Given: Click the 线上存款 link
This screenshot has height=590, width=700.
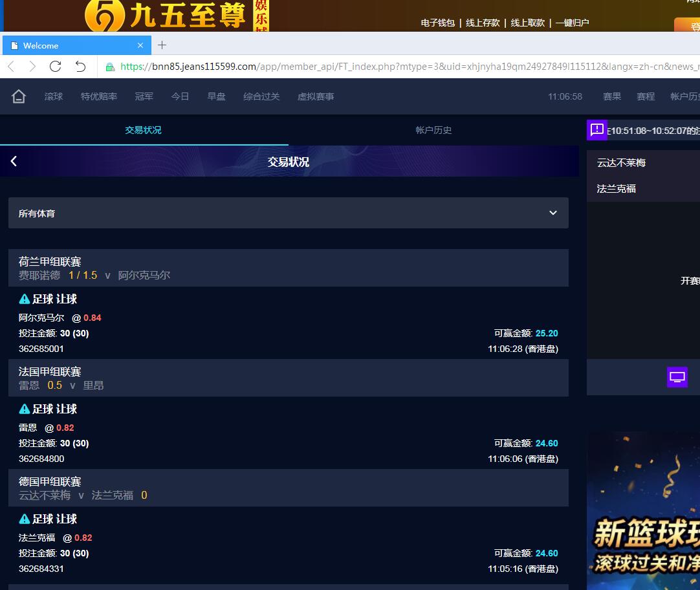Looking at the screenshot, I should 483,23.
